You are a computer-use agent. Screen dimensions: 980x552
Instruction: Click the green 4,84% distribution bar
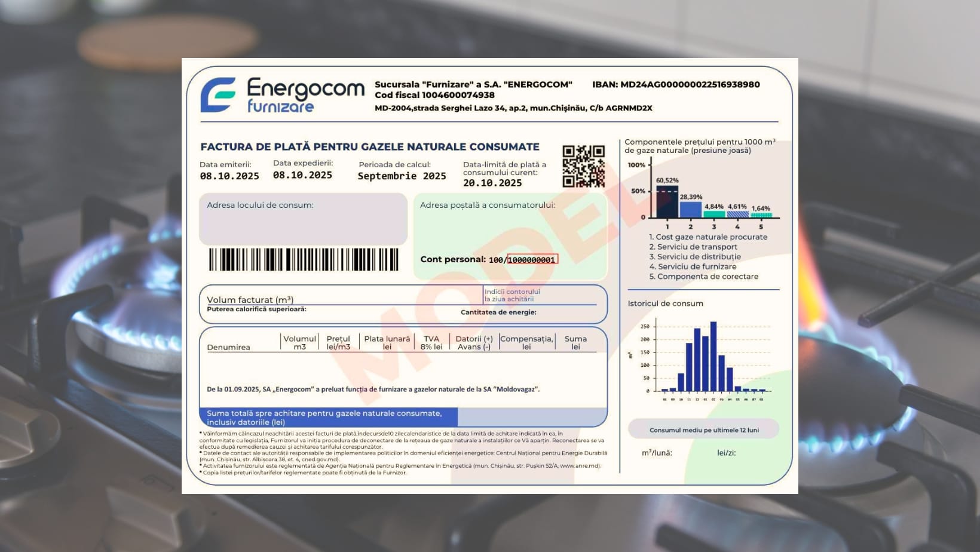click(714, 214)
